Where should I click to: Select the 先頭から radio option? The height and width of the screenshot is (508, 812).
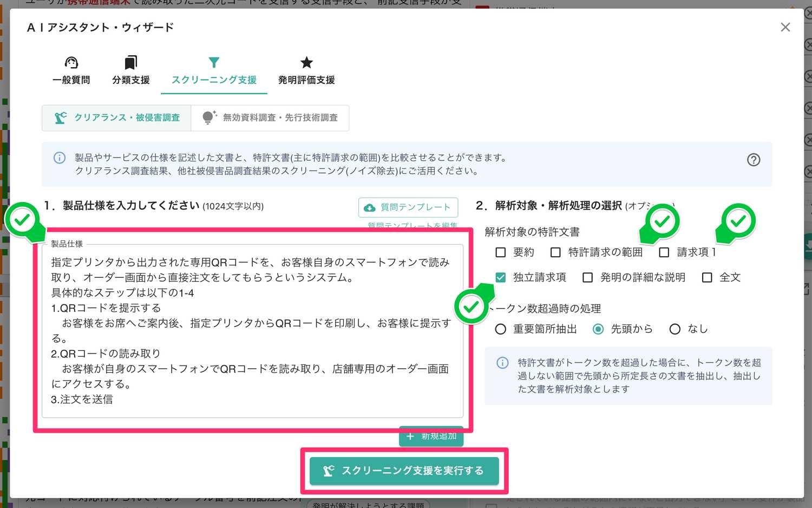[598, 329]
